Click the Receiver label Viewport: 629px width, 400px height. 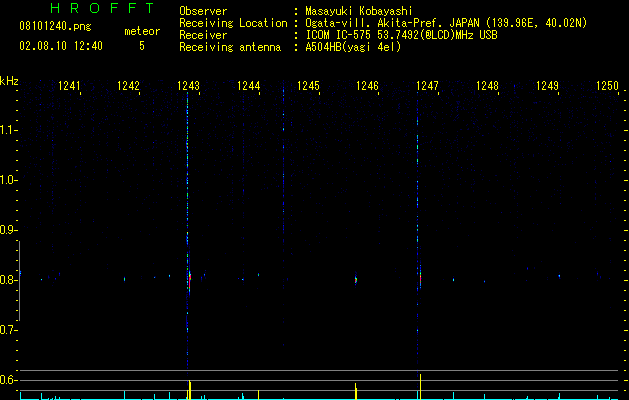(203, 35)
